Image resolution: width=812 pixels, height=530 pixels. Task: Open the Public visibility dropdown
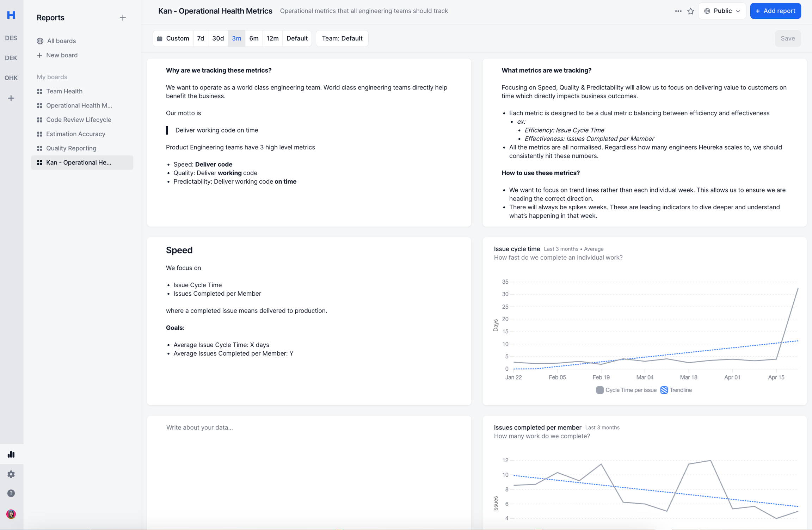(722, 11)
